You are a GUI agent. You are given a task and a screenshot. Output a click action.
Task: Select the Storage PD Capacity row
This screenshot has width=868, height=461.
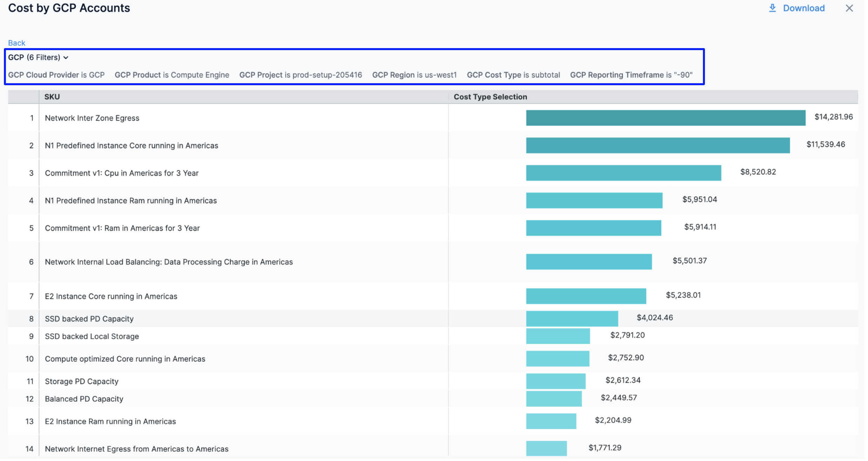click(x=82, y=381)
